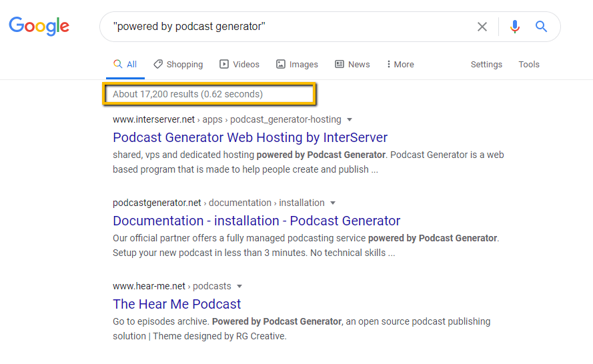Open the search Tools options
Image resolution: width=593 pixels, height=364 pixels.
point(529,65)
